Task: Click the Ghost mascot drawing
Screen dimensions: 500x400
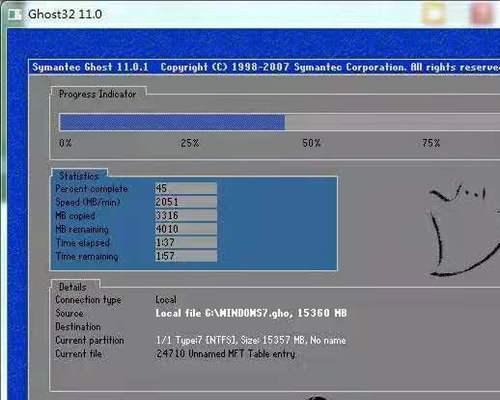Action: pos(464,230)
